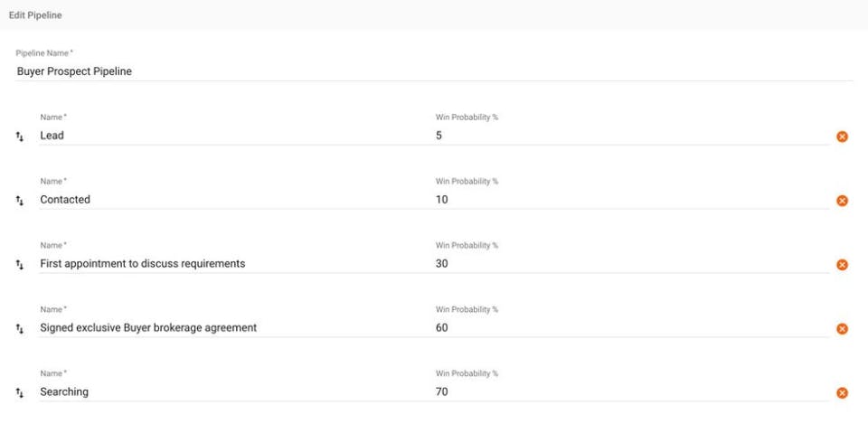Click reorder arrows for Searching stage
Image resolution: width=868 pixels, height=424 pixels.
coord(20,392)
